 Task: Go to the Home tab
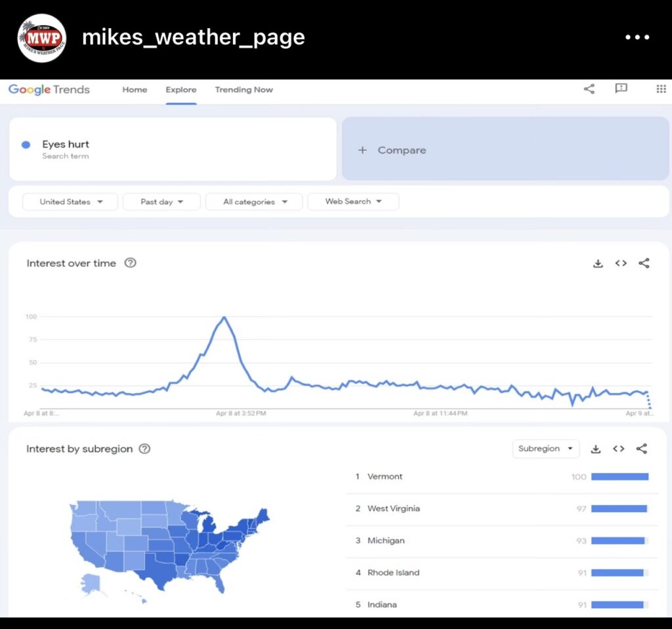135,90
